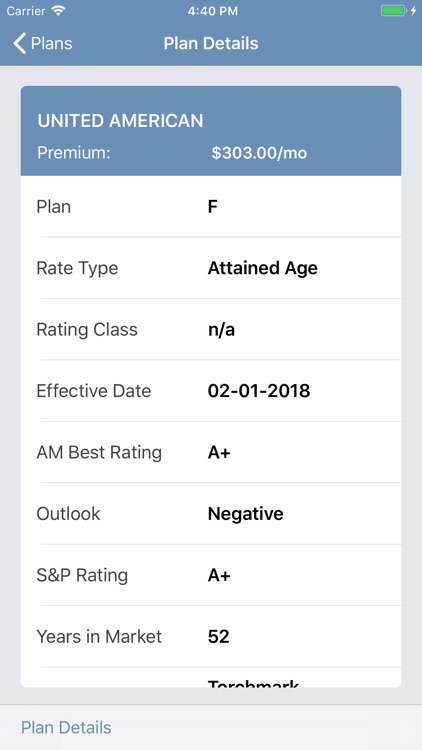Tap the Attained Age value
422x750 pixels.
click(263, 268)
